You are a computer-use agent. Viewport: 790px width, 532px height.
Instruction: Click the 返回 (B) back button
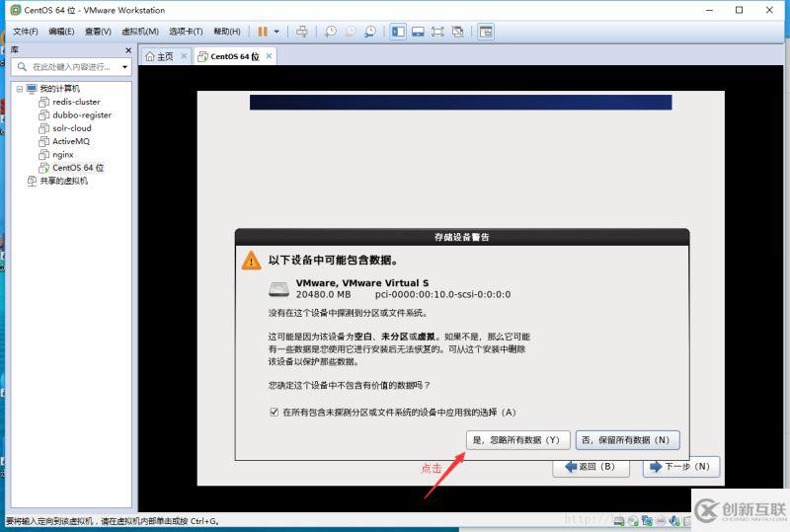pos(591,467)
